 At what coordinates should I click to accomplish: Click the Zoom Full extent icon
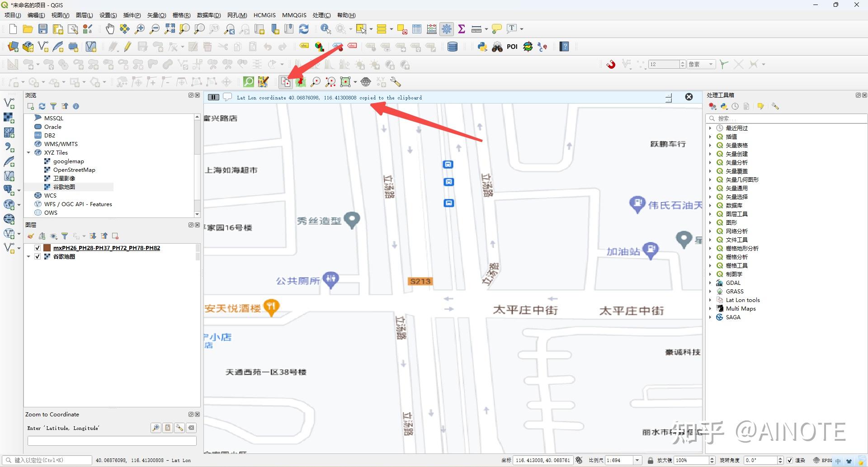[170, 29]
